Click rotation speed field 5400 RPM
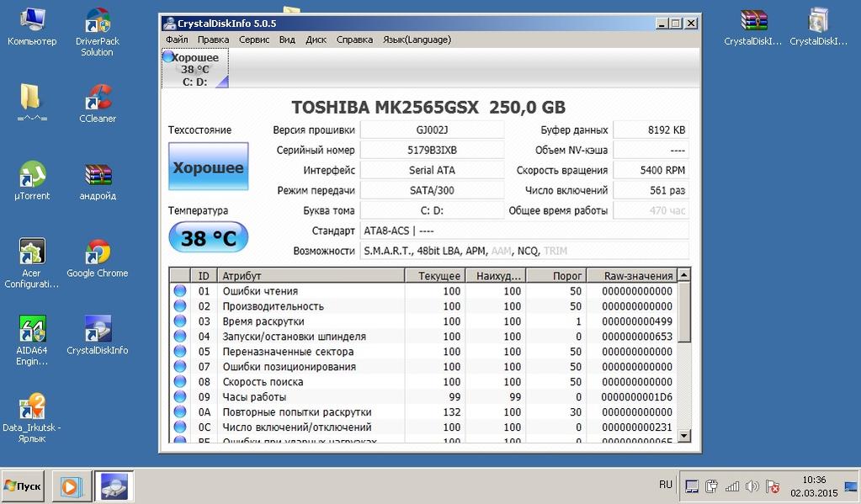Image resolution: width=861 pixels, height=504 pixels. pyautogui.click(x=651, y=170)
